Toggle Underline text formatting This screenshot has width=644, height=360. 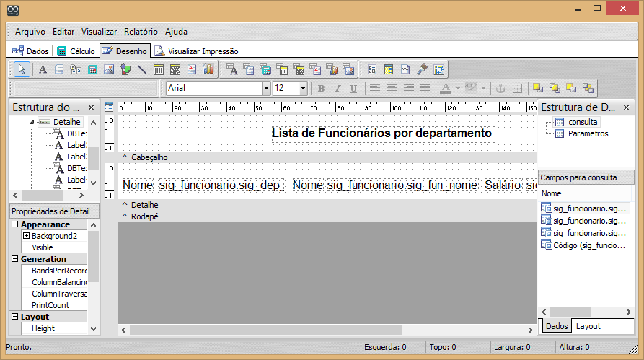[x=353, y=88]
